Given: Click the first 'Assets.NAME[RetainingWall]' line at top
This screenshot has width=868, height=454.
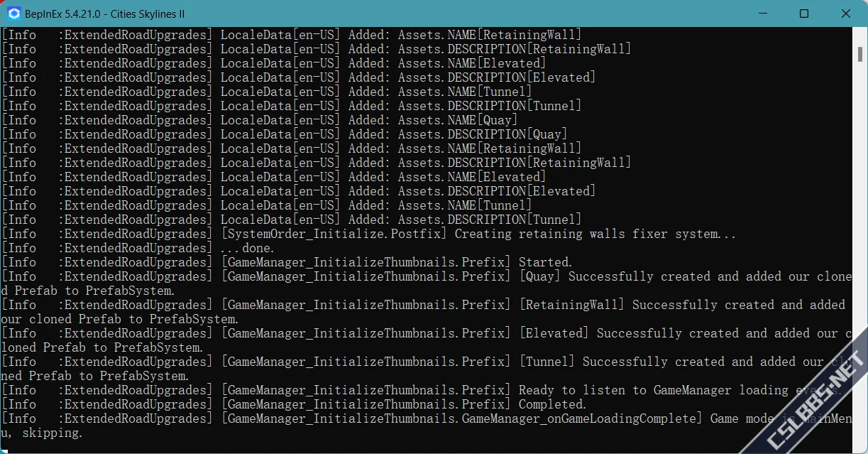Looking at the screenshot, I should 291,35.
